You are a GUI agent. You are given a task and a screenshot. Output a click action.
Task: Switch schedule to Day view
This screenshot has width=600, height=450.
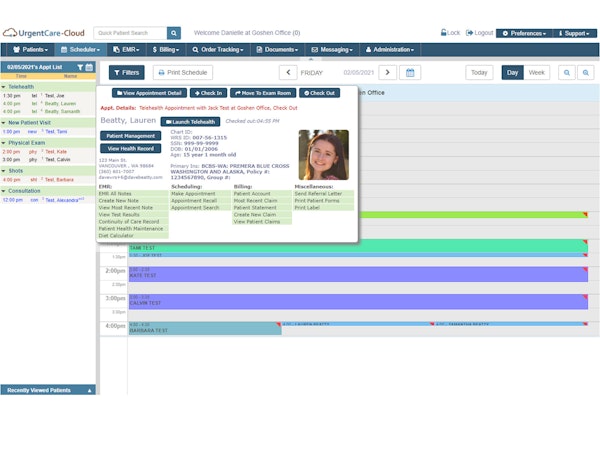(512, 73)
